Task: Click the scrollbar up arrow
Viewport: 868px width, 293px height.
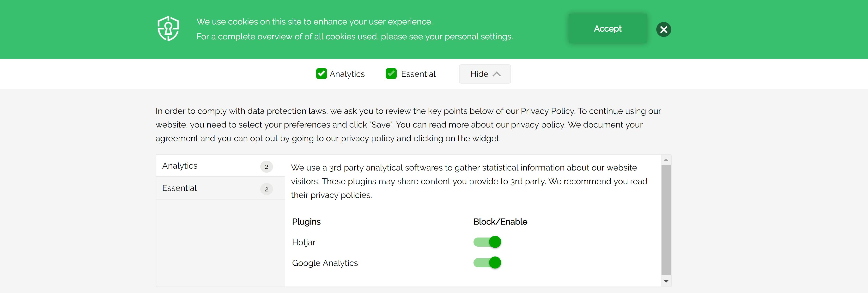Action: [666, 160]
